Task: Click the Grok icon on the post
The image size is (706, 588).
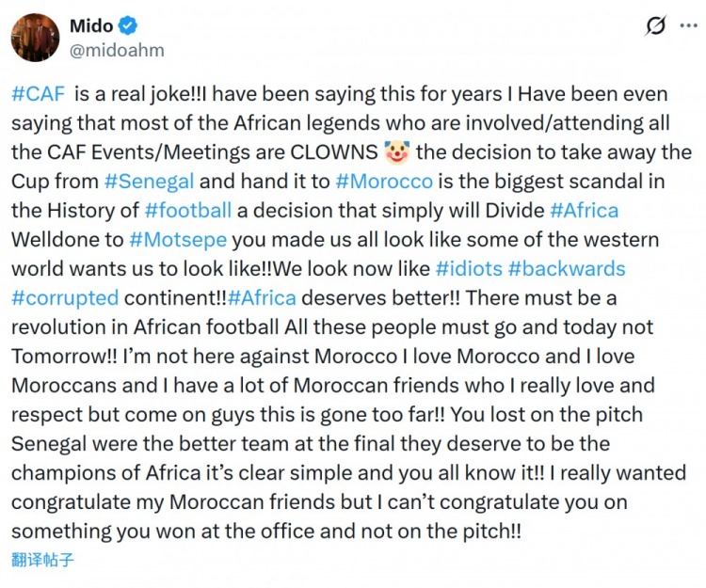Action: (655, 26)
